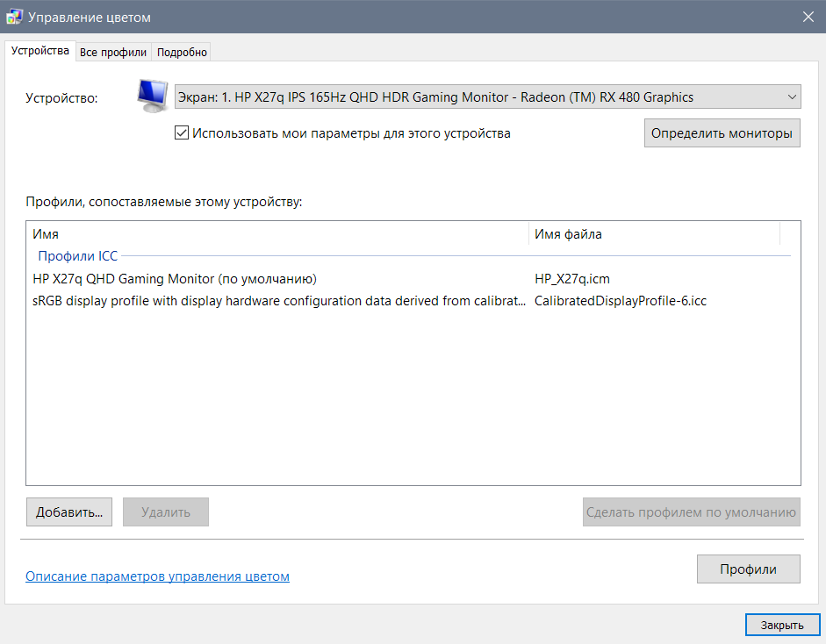Switch to the Устройства tab
Screen dimensions: 826x644
(40, 51)
